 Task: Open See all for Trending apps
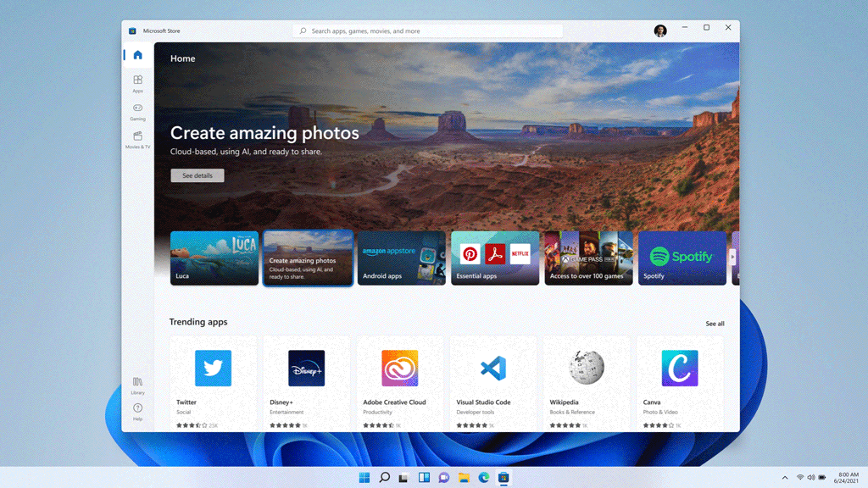point(715,323)
